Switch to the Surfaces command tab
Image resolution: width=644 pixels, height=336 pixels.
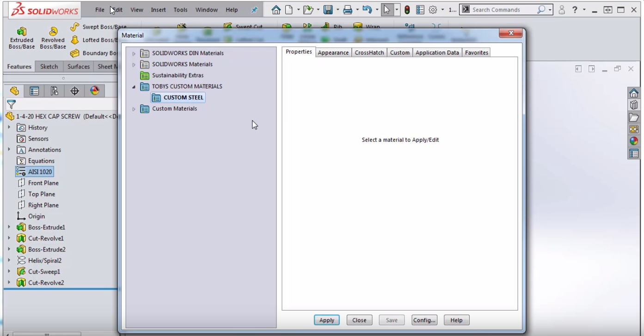(79, 67)
